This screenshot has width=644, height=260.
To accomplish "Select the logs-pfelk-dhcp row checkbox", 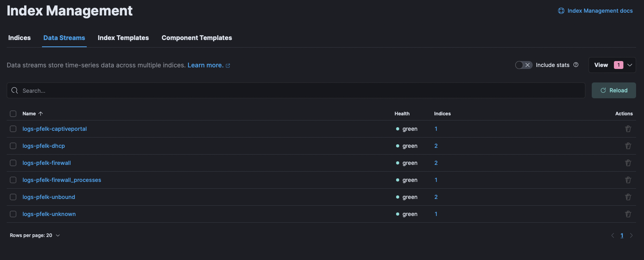I will 13,146.
